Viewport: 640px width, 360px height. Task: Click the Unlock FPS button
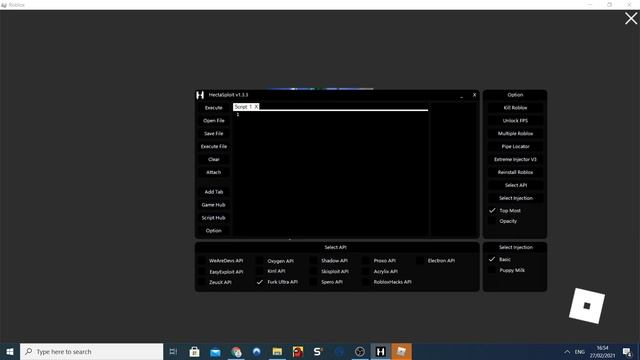pos(515,121)
